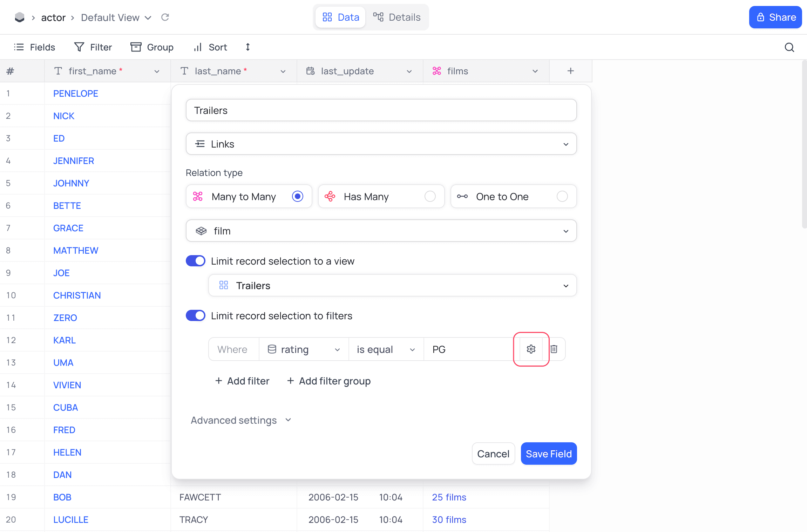807x532 pixels.
Task: Disable Limit record selection to a view
Action: [x=196, y=261]
